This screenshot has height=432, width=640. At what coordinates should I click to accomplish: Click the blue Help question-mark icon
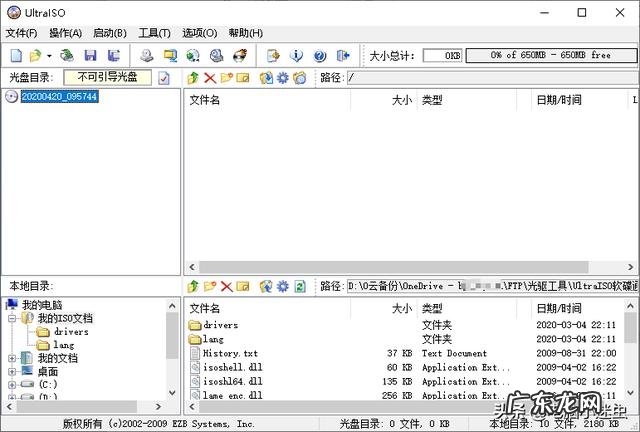320,55
